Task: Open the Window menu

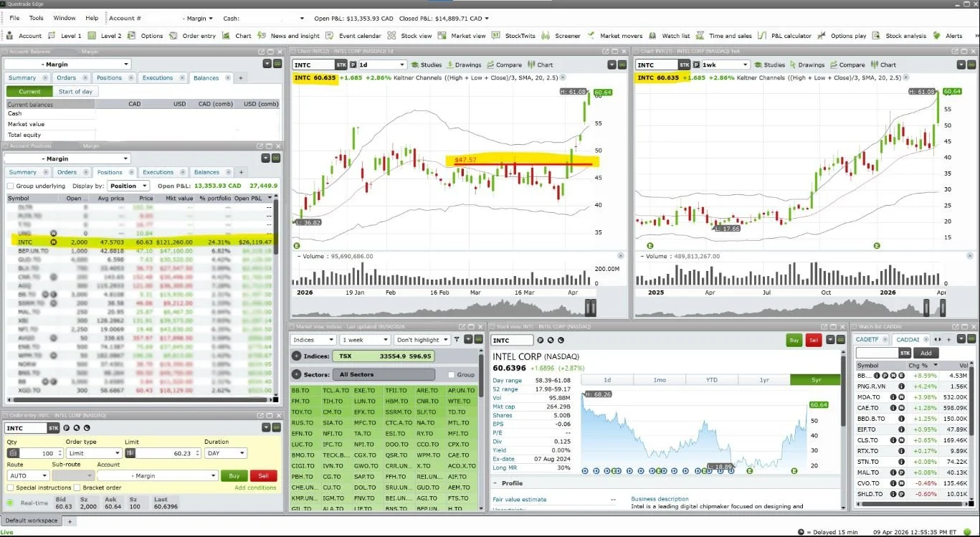Action: (65, 18)
